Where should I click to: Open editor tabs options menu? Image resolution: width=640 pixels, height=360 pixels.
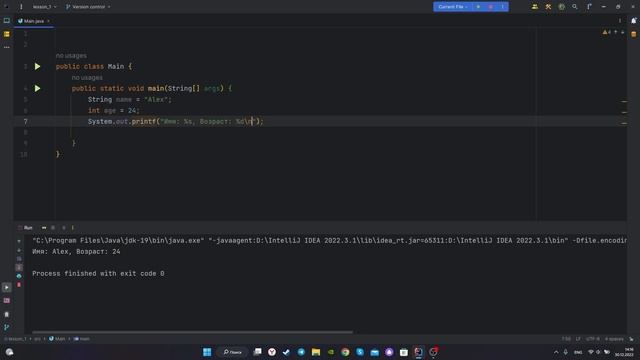[x=620, y=21]
